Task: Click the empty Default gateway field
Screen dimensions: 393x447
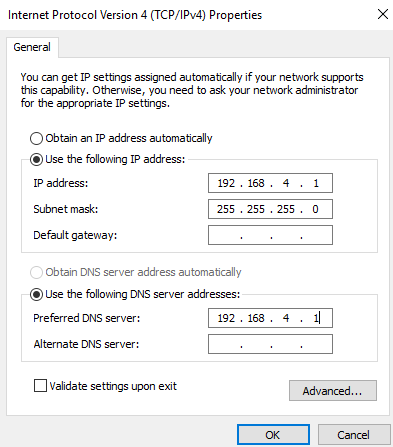Action: [x=270, y=235]
